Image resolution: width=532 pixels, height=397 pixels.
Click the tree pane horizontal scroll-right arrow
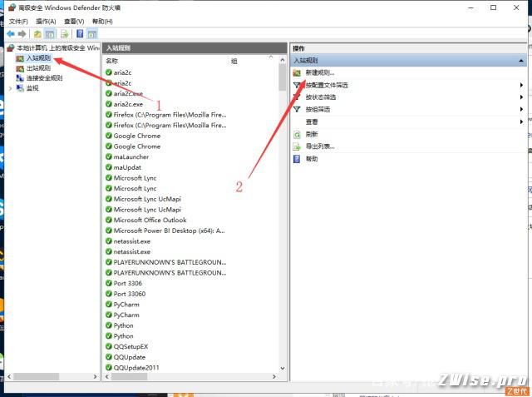(x=95, y=377)
